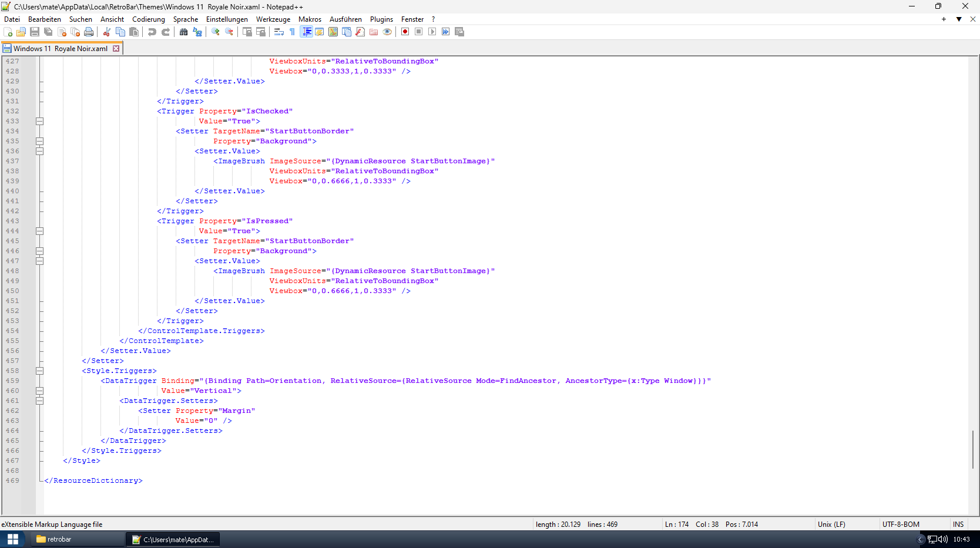This screenshot has height=548, width=980.
Task: Start macro recording with red dot
Action: pos(405,32)
